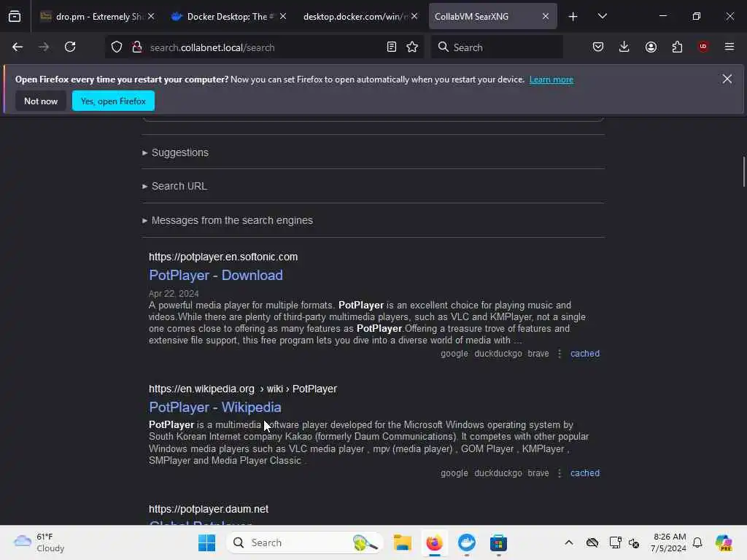Image resolution: width=747 pixels, height=560 pixels.
Task: Click the network status tray icon
Action: click(x=615, y=542)
